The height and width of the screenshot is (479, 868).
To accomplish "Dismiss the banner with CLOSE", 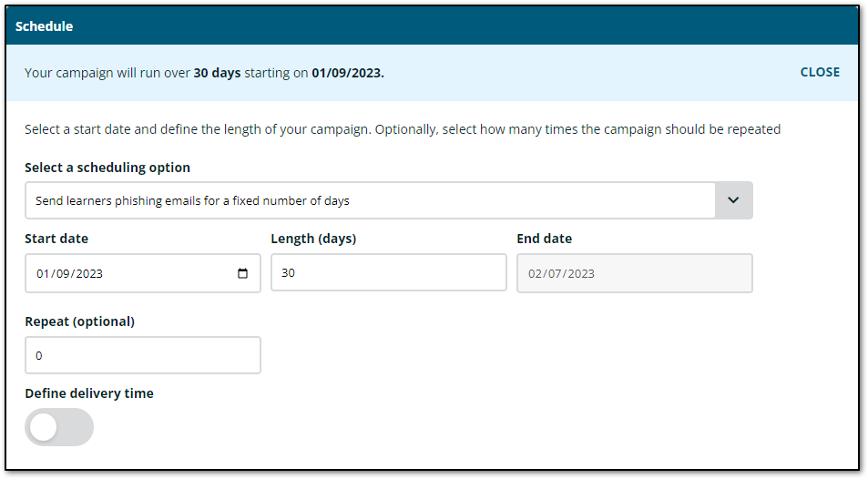I will point(820,72).
